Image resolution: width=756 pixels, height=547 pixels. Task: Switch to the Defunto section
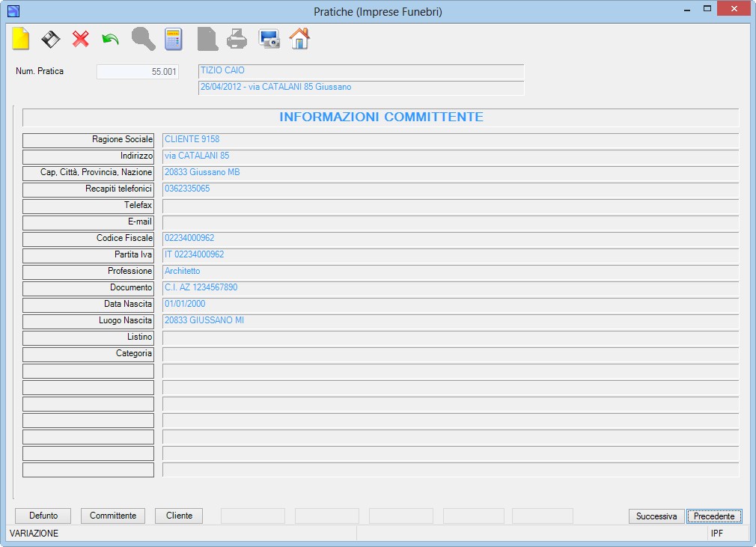click(x=43, y=516)
